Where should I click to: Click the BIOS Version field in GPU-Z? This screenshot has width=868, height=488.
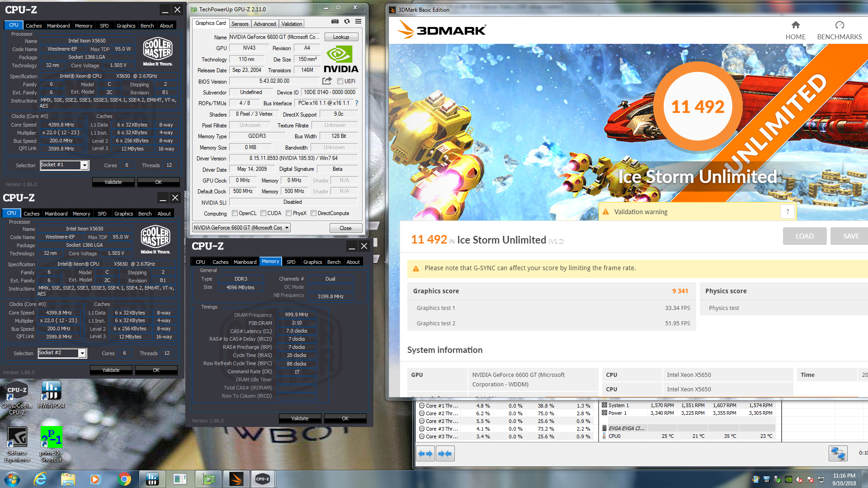tap(274, 81)
